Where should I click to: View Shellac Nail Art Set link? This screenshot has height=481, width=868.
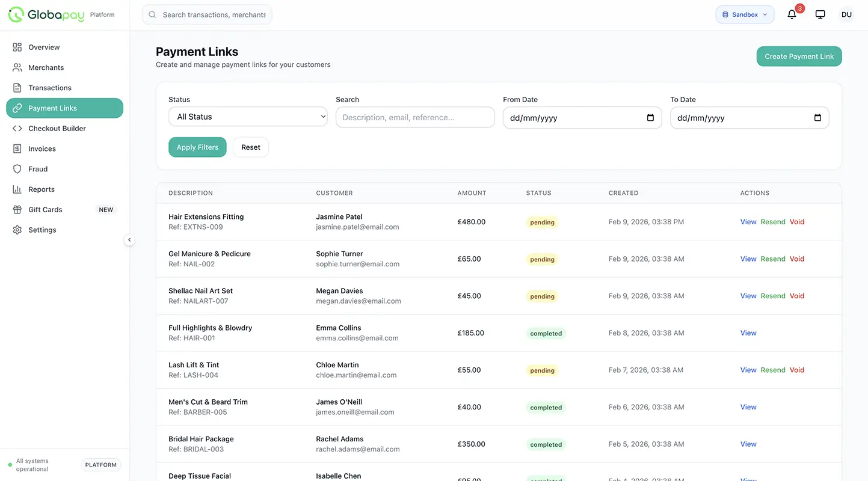pos(748,296)
